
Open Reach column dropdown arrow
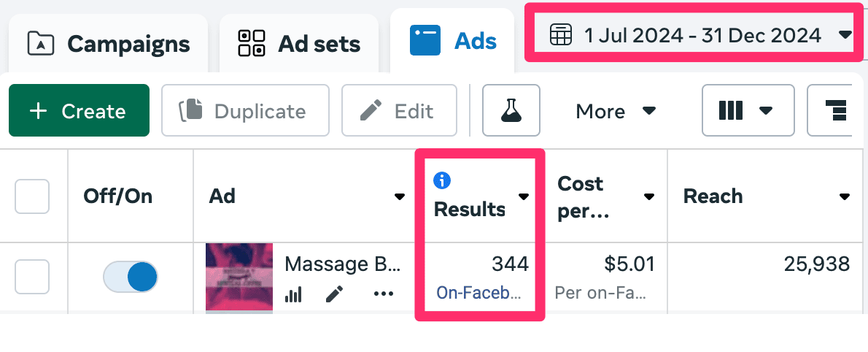[x=845, y=196]
